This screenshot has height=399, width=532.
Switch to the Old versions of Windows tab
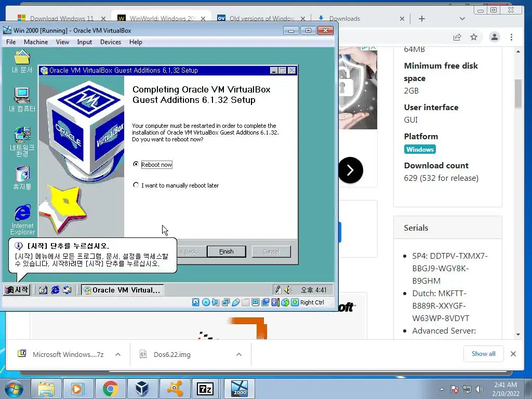pos(260,18)
